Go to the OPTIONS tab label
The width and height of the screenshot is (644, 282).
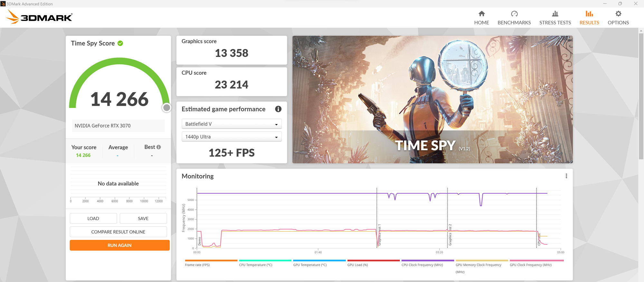(x=618, y=23)
